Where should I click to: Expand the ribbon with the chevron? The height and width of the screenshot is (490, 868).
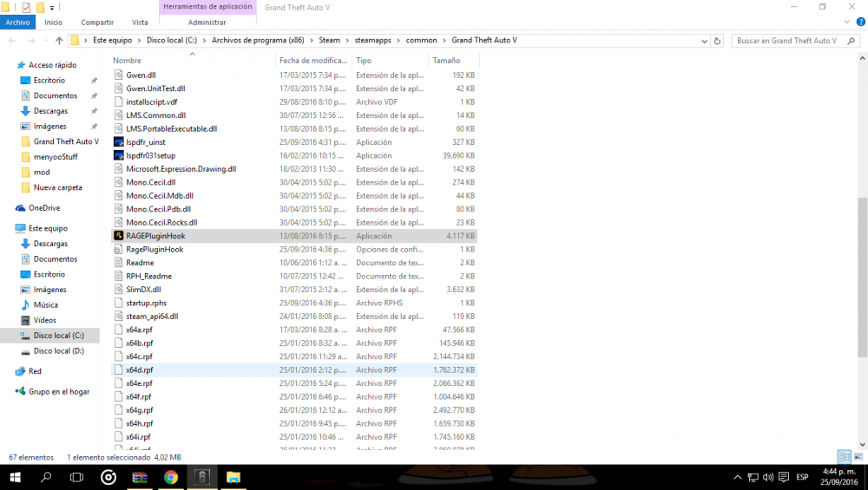pos(846,23)
